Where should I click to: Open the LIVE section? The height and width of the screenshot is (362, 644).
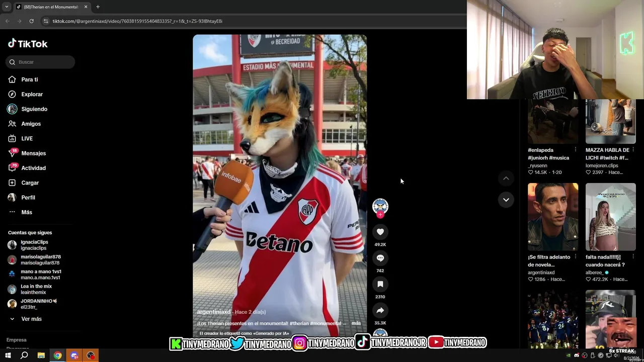tap(27, 138)
